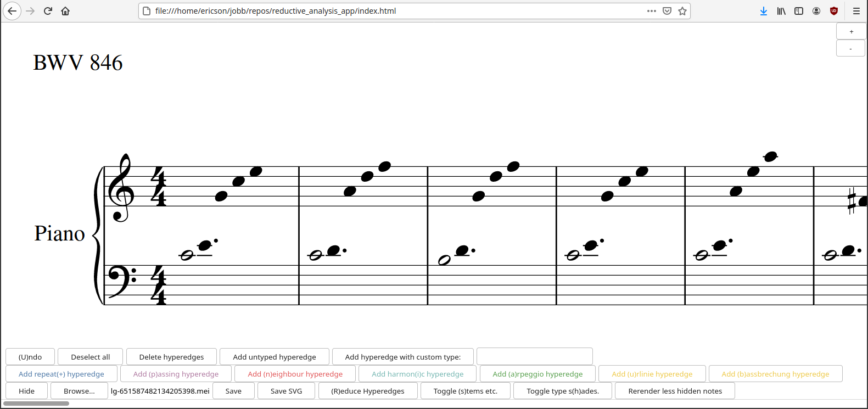868x409 pixels.
Task: Click Add (n)eighbour hyperedge button
Action: pyautogui.click(x=295, y=374)
